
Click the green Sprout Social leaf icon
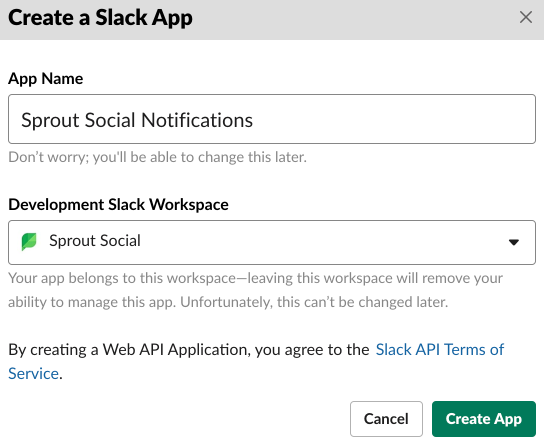pos(29,241)
